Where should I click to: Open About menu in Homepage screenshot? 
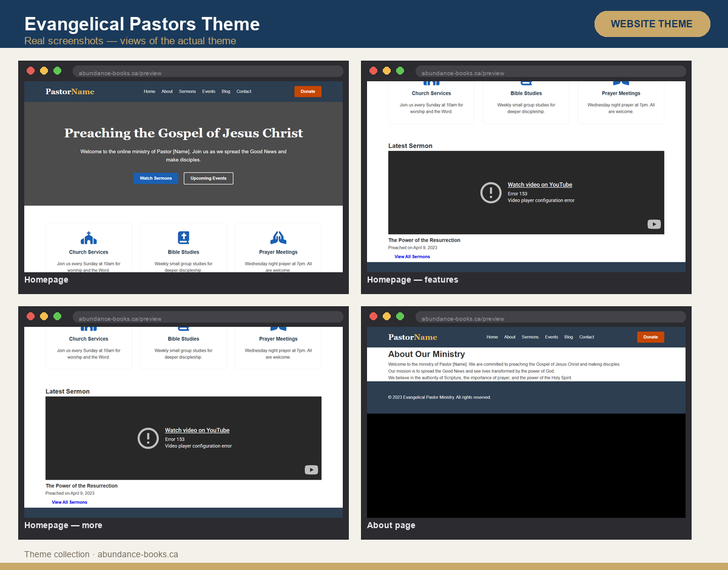click(167, 92)
